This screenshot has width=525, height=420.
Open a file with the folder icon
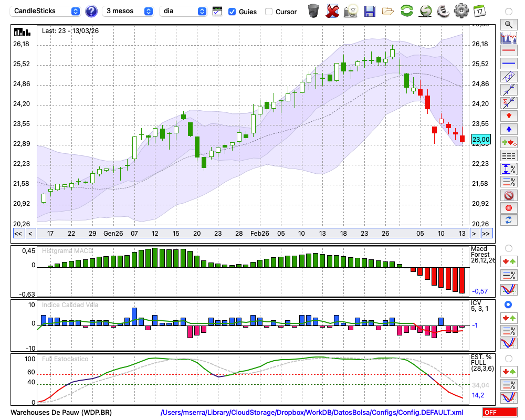[388, 12]
